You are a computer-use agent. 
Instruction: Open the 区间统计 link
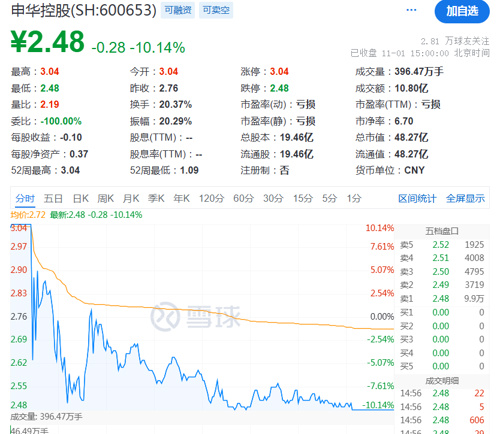click(x=417, y=199)
